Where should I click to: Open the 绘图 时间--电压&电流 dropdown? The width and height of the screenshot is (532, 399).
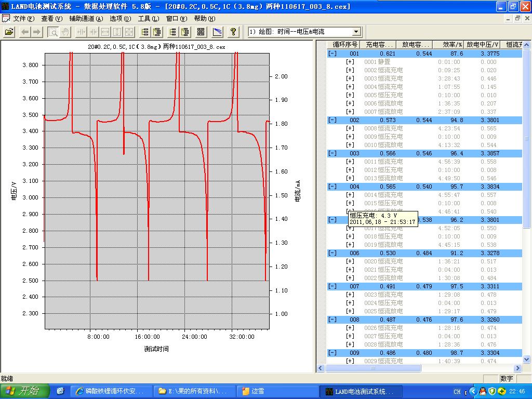tap(356, 32)
